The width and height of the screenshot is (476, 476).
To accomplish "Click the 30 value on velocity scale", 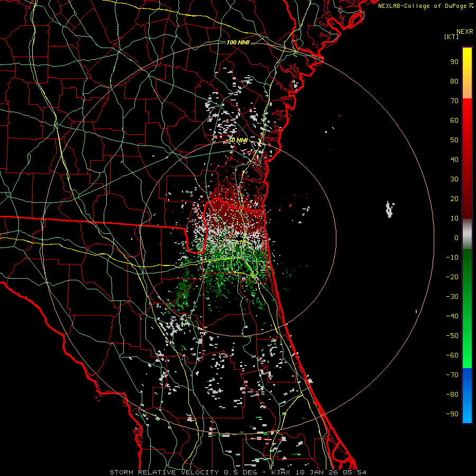I will click(454, 179).
